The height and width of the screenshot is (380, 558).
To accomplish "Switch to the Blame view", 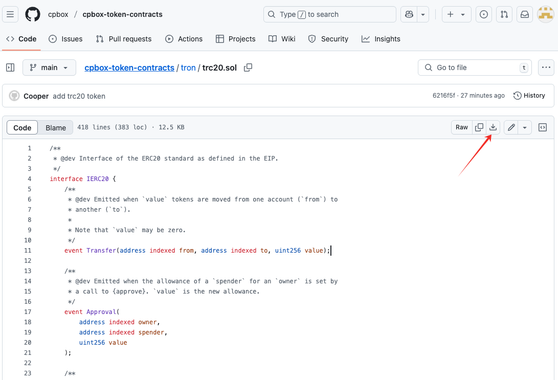I will pyautogui.click(x=56, y=128).
